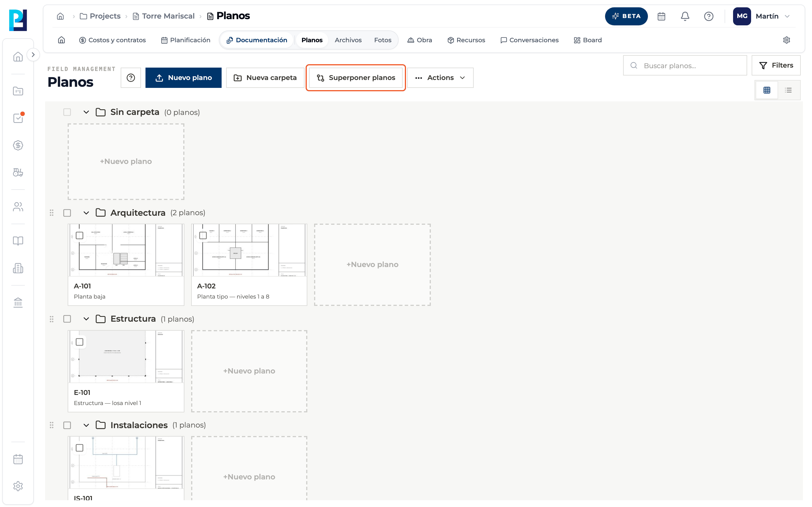Screen dimensions: 812x507
Task: Open the notifications bell
Action: click(685, 16)
